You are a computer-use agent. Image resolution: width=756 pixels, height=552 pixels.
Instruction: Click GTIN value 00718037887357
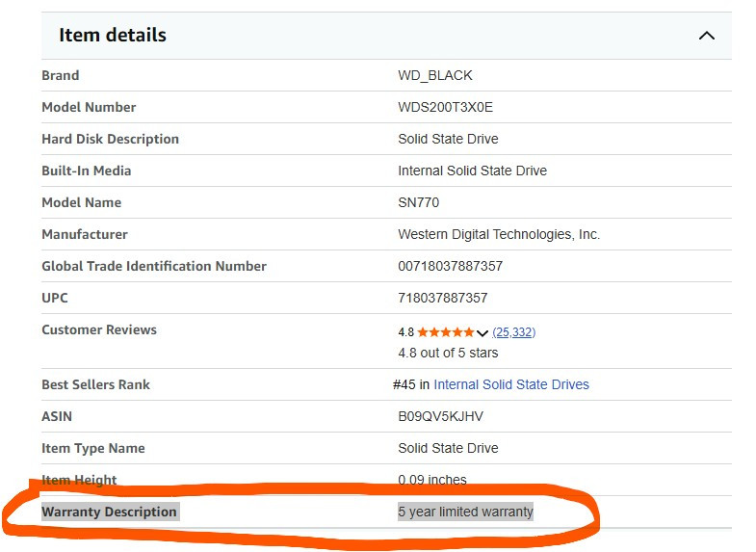click(451, 266)
